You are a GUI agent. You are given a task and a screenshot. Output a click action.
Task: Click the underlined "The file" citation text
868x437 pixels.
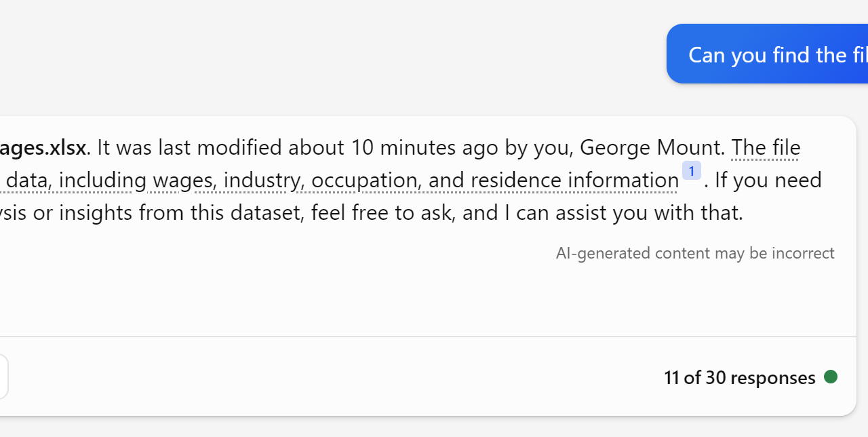[x=766, y=147]
